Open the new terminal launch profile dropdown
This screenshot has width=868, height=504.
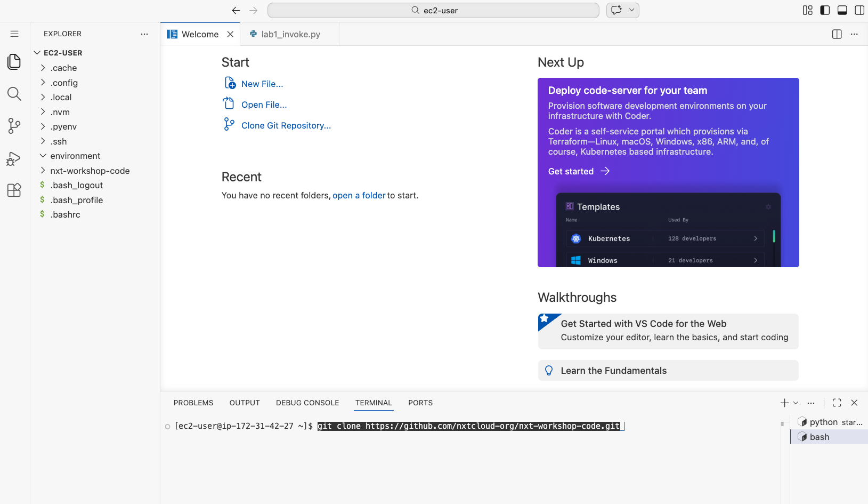tap(796, 403)
